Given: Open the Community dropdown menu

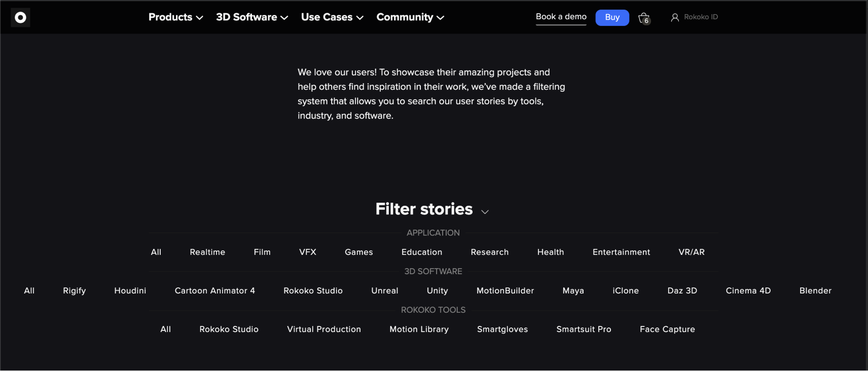Looking at the screenshot, I should (x=410, y=17).
